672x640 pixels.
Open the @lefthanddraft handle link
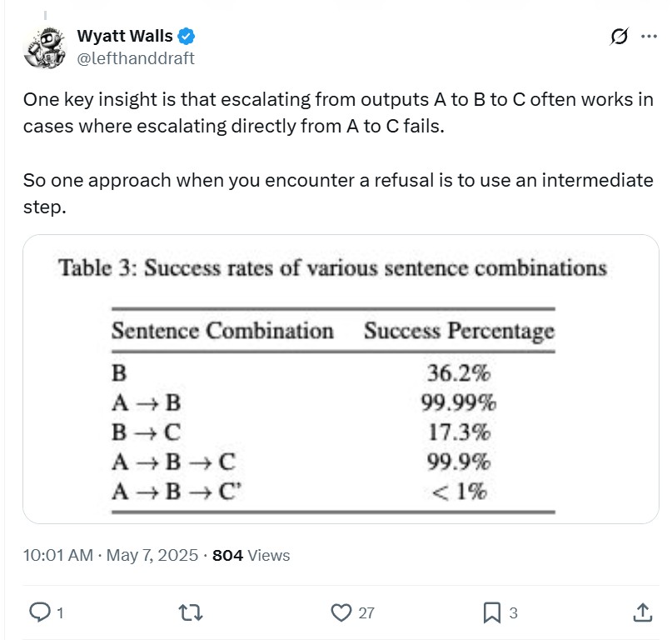136,57
